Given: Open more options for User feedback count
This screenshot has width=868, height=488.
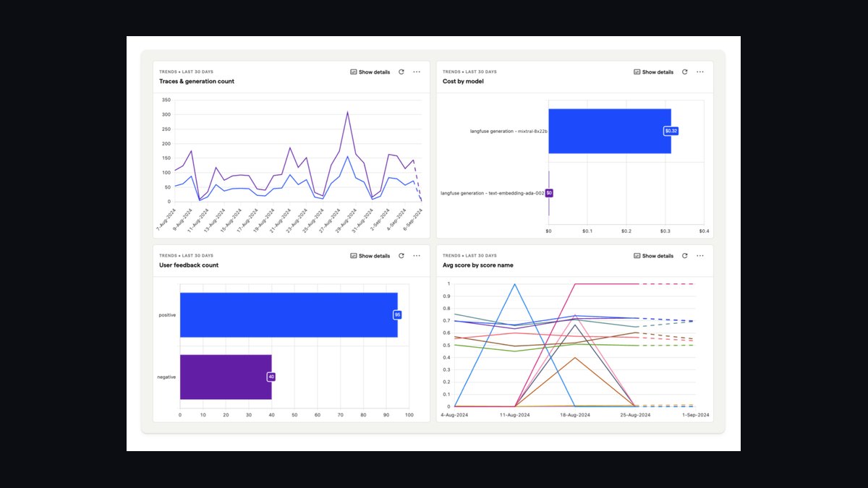Looking at the screenshot, I should pos(417,256).
